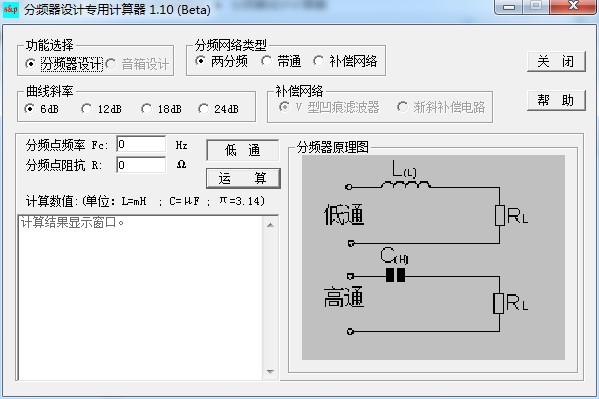Click the 低通 button
The height and width of the screenshot is (399, 599).
pyautogui.click(x=243, y=150)
